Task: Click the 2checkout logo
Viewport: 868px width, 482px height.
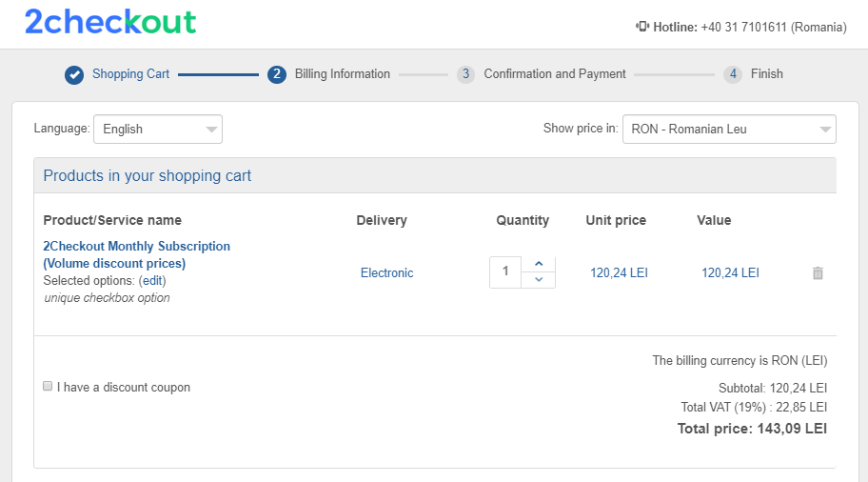Action: [110, 22]
